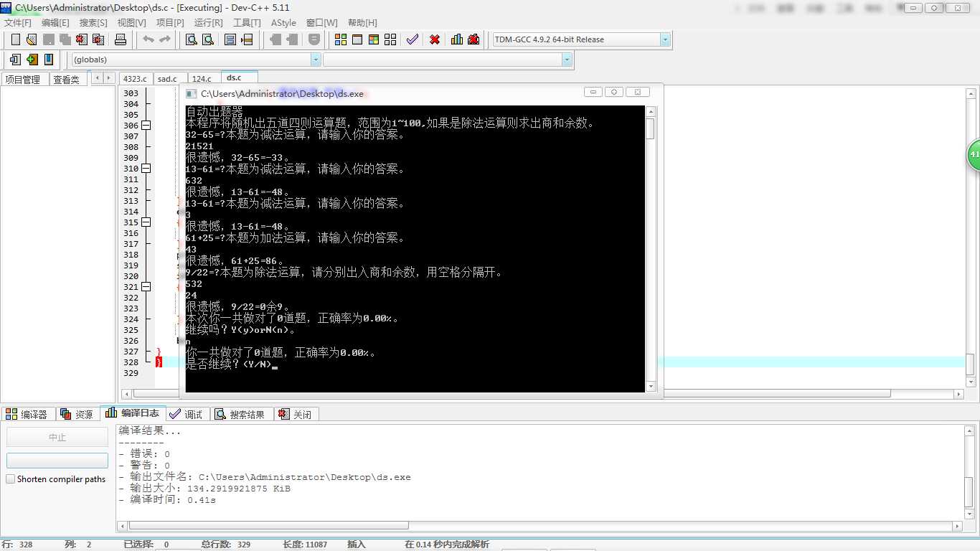Click the compile log horizontal scrollbar
The height and width of the screenshot is (551, 980).
coord(538,526)
